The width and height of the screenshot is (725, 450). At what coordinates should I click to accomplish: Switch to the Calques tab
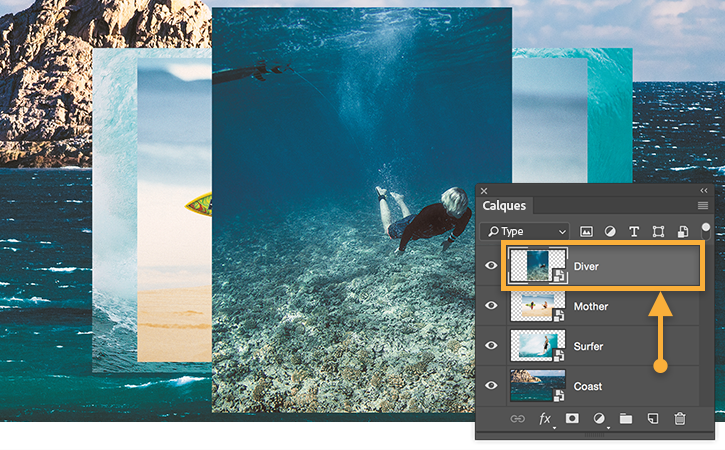pyautogui.click(x=504, y=206)
